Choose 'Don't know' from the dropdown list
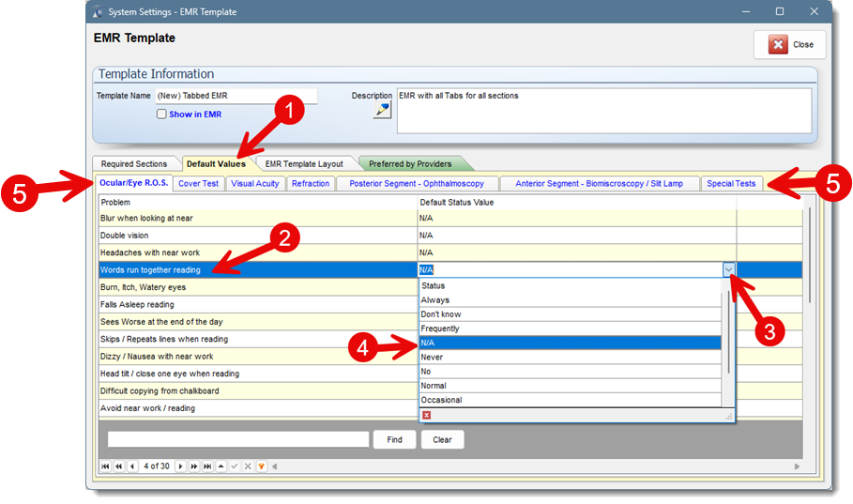 (571, 314)
